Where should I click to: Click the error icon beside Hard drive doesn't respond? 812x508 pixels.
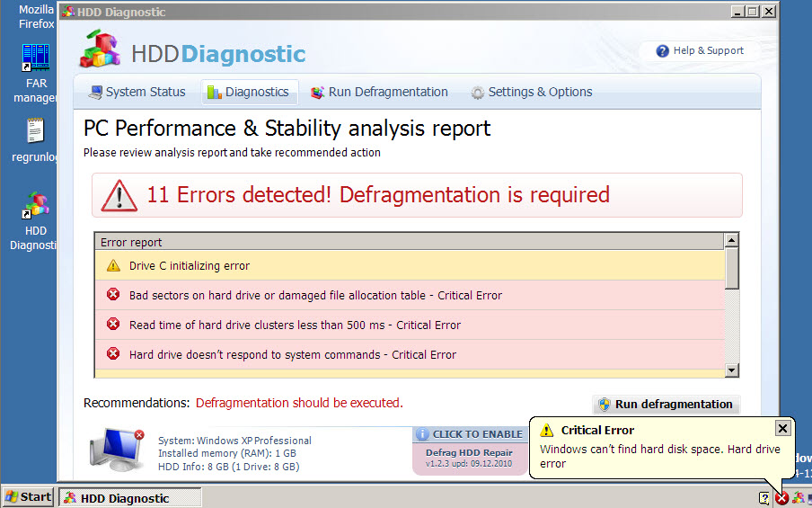[x=113, y=354]
